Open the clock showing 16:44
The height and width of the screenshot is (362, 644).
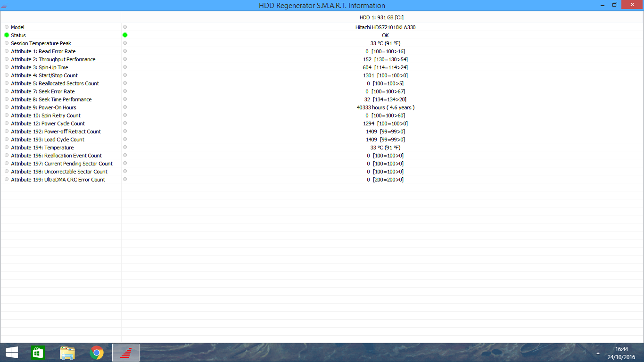621,349
